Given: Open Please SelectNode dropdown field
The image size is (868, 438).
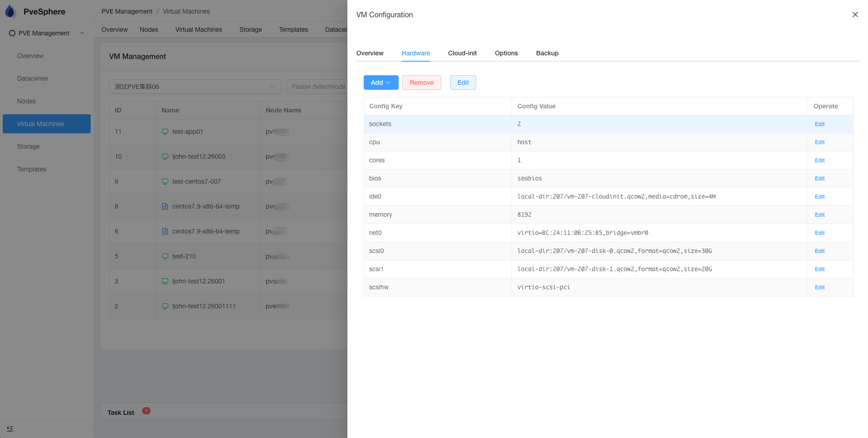Looking at the screenshot, I should point(317,87).
